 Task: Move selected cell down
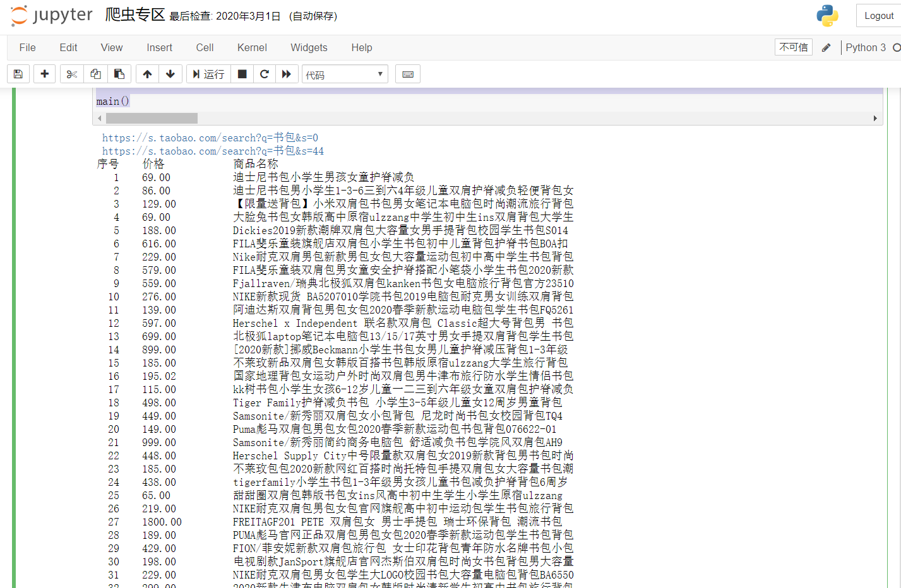point(170,74)
